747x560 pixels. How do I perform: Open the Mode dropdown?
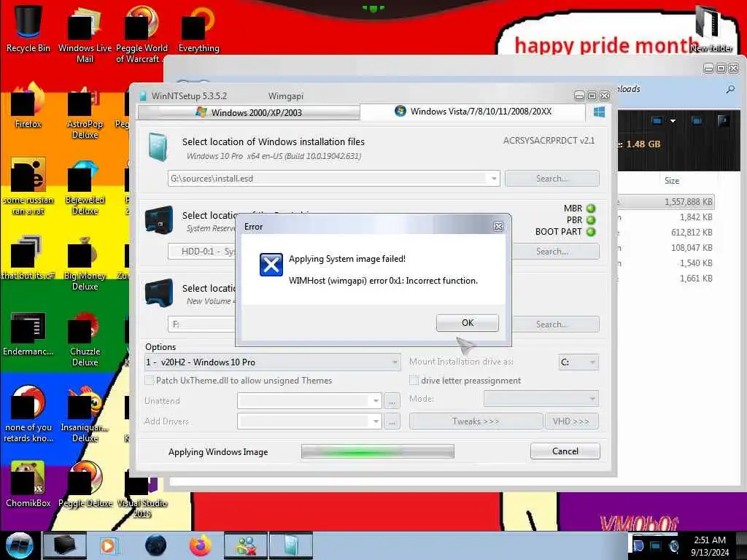[541, 399]
